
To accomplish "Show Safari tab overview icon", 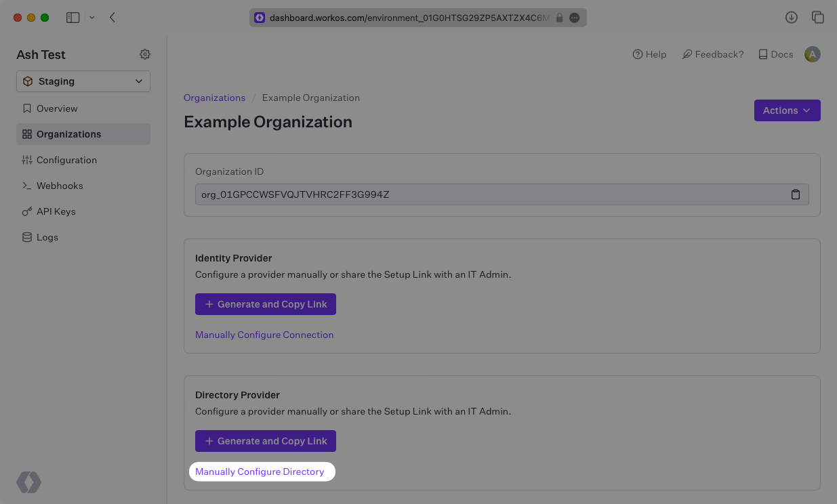I will pyautogui.click(x=818, y=18).
